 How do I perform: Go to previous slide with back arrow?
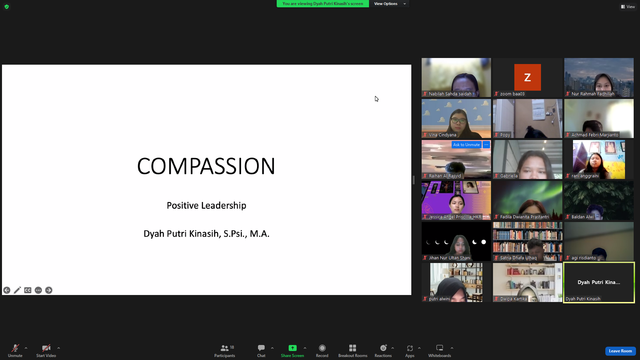7,290
